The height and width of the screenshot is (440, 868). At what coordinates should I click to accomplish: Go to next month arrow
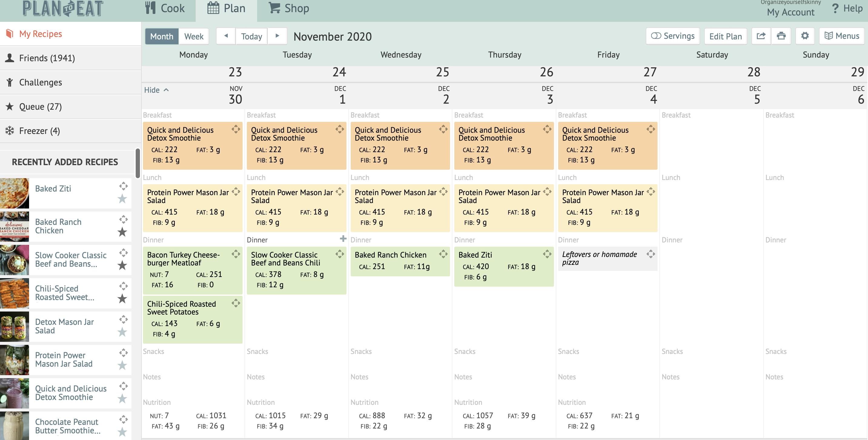tap(277, 36)
